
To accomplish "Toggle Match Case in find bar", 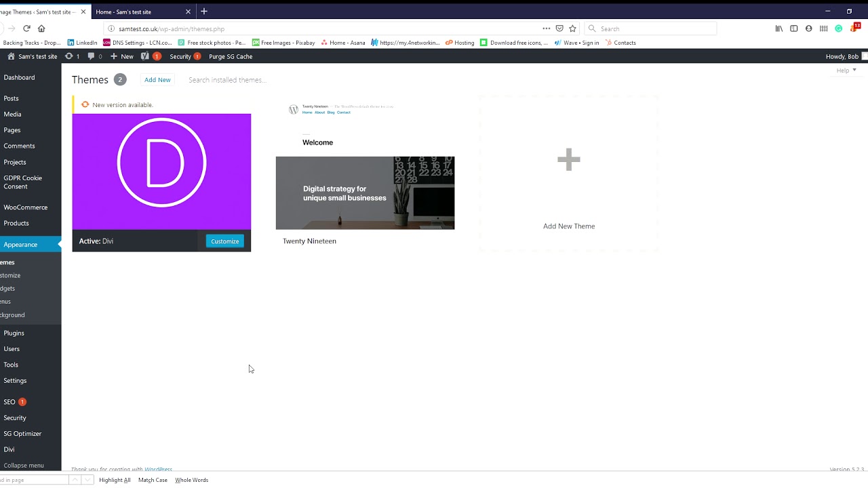I will 153,480.
